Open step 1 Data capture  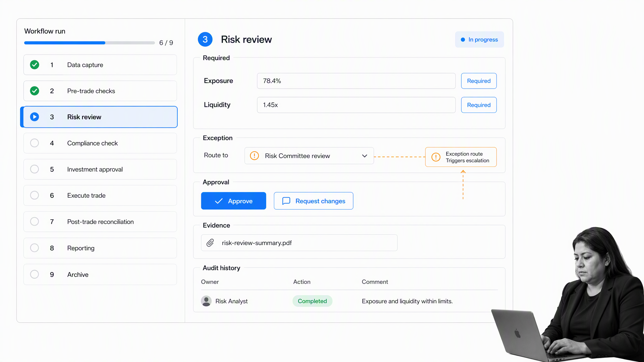coord(100,65)
